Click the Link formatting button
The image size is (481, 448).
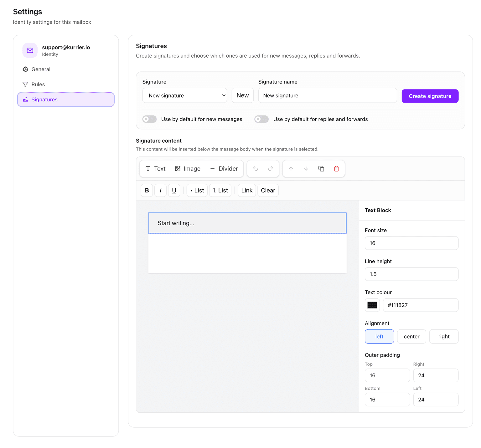click(x=247, y=191)
